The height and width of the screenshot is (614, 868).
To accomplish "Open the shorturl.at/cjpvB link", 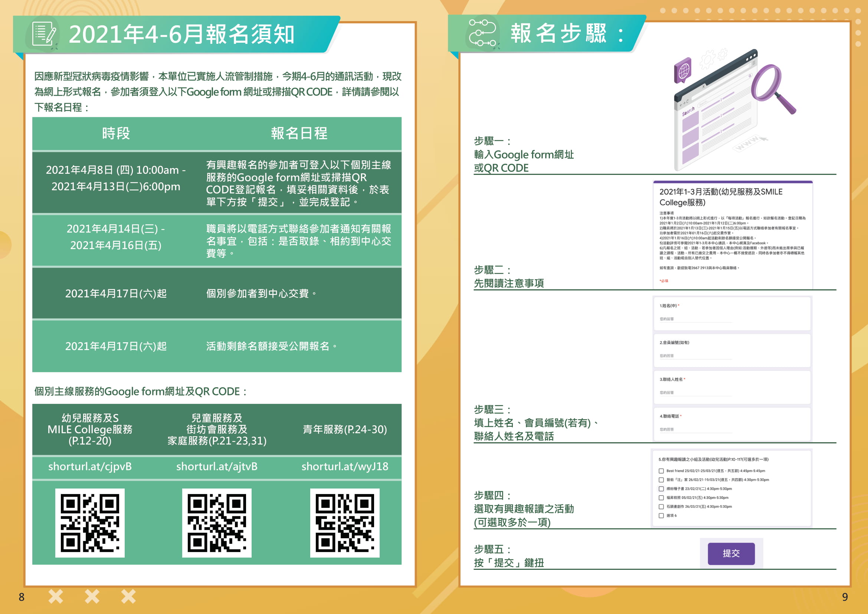I will click(90, 467).
